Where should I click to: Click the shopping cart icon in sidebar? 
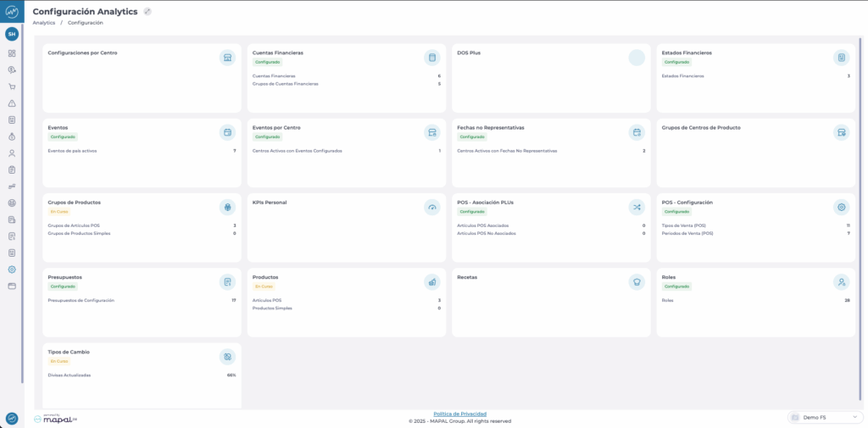12,86
